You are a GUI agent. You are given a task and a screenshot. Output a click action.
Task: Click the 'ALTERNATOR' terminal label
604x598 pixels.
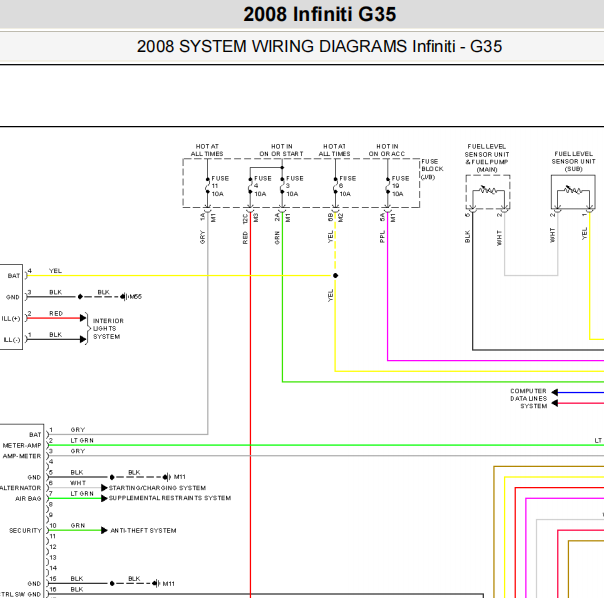[x=20, y=488]
